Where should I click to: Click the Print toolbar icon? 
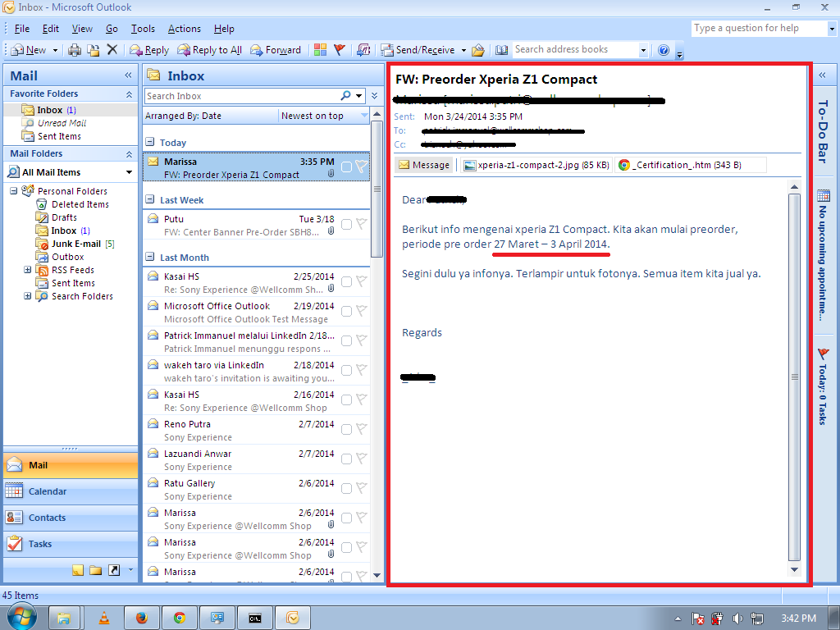click(x=75, y=50)
